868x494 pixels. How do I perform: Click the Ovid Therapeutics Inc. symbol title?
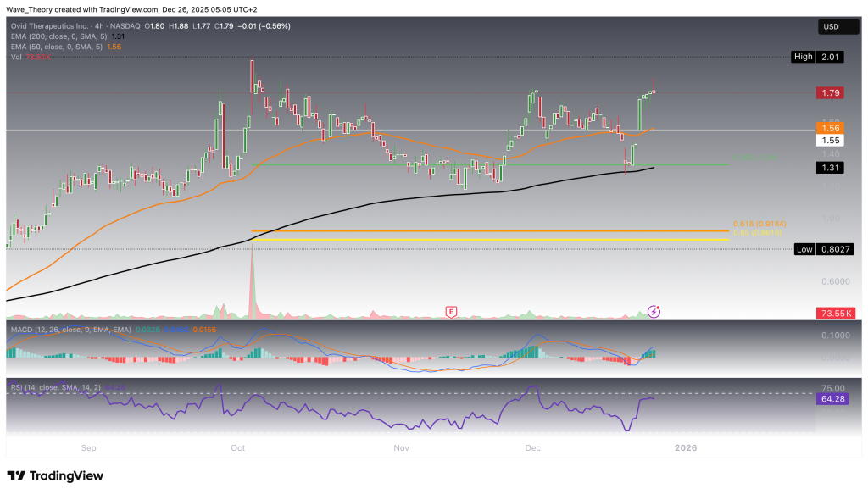coord(53,25)
